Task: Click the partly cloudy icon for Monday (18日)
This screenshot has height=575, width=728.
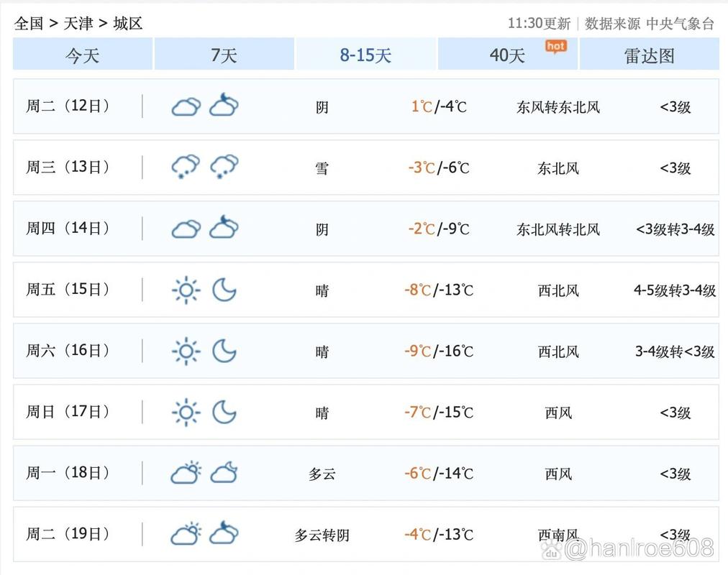Action: tap(185, 473)
